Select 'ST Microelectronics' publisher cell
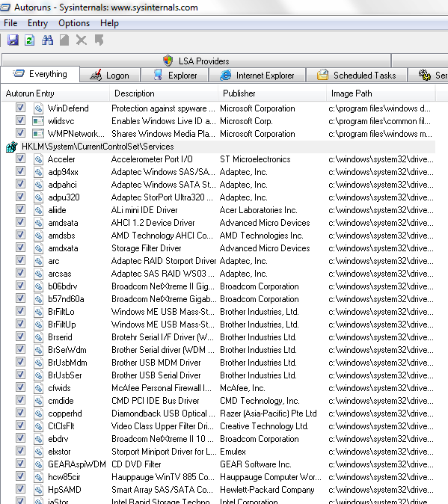Viewport: 448px width, 504px height. (x=255, y=159)
